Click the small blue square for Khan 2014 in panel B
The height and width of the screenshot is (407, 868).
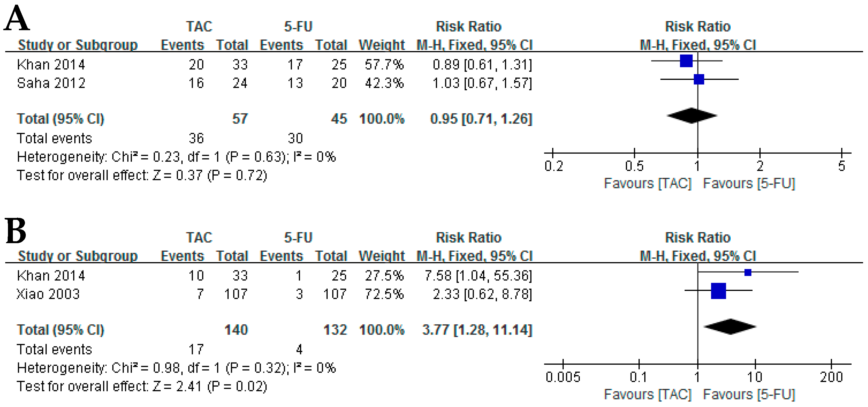(x=748, y=273)
